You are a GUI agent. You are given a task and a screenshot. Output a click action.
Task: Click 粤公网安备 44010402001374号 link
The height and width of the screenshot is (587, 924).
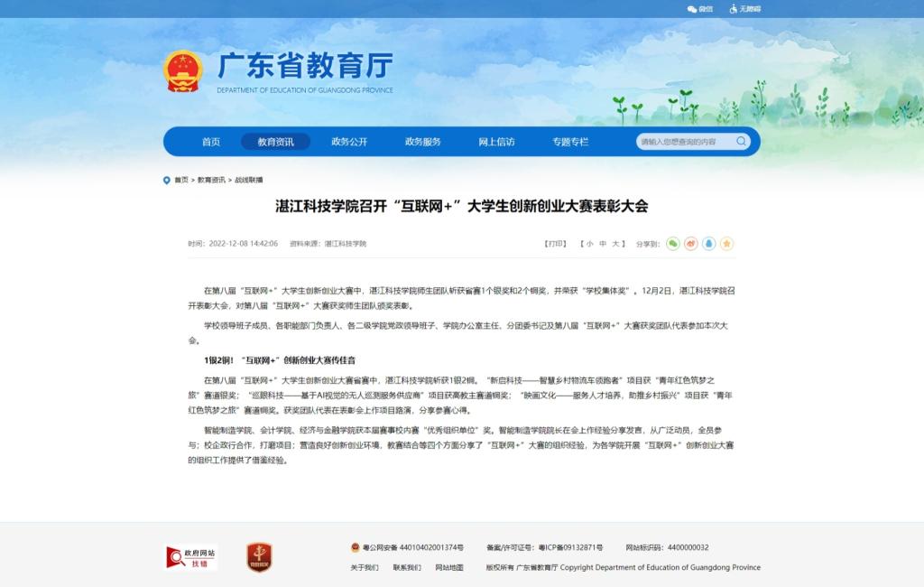click(x=412, y=547)
